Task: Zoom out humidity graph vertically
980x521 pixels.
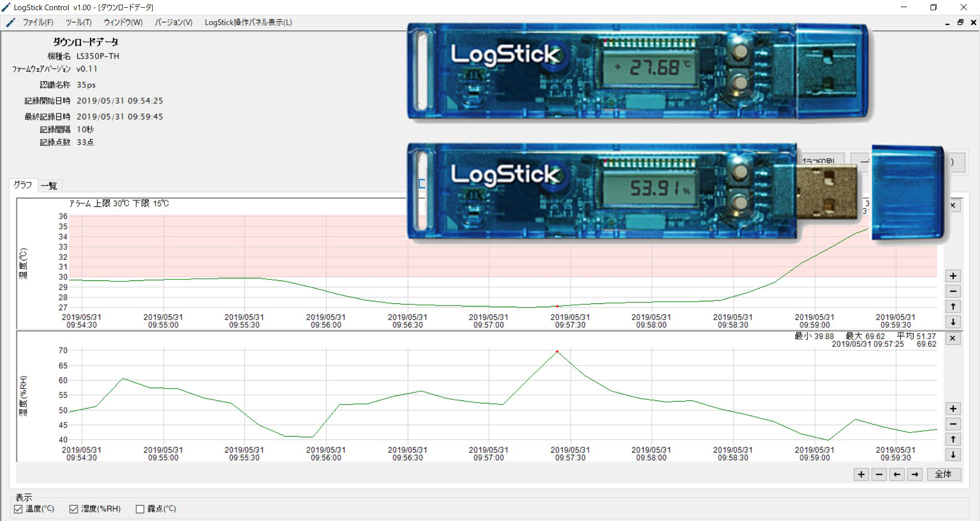Action: point(953,424)
